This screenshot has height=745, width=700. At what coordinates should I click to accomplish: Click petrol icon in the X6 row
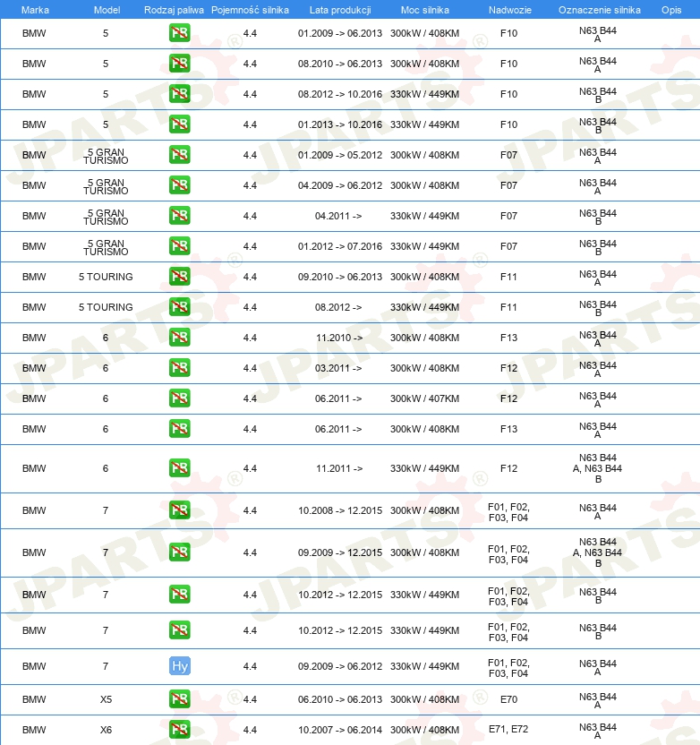(180, 729)
